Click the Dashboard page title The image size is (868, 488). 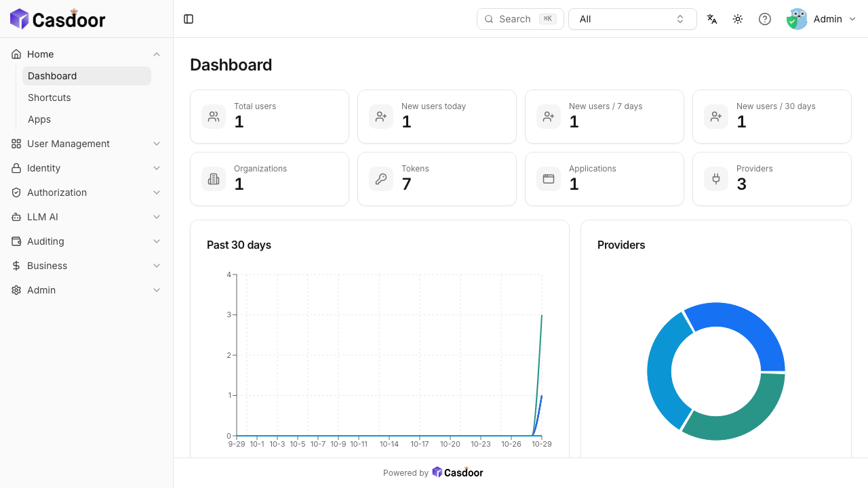coord(231,65)
